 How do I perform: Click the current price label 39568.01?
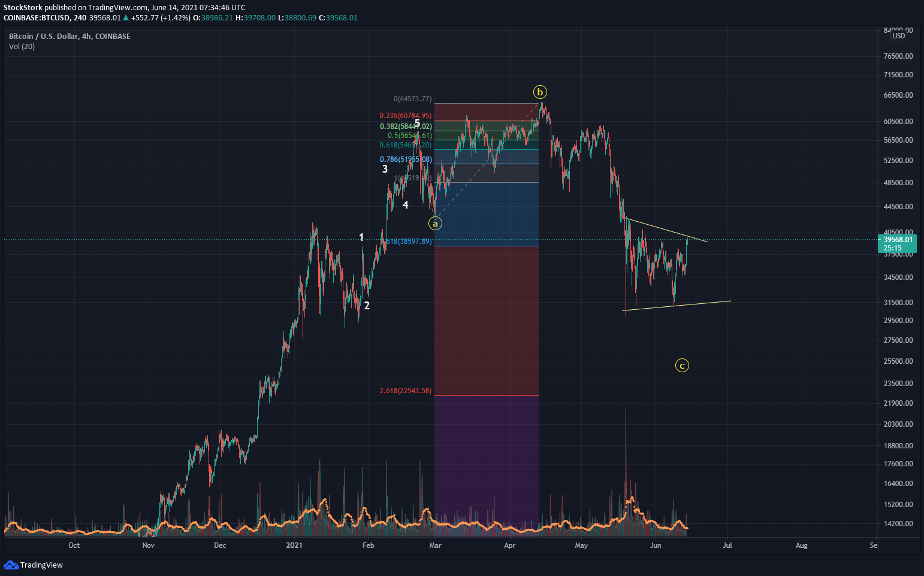[x=898, y=239]
